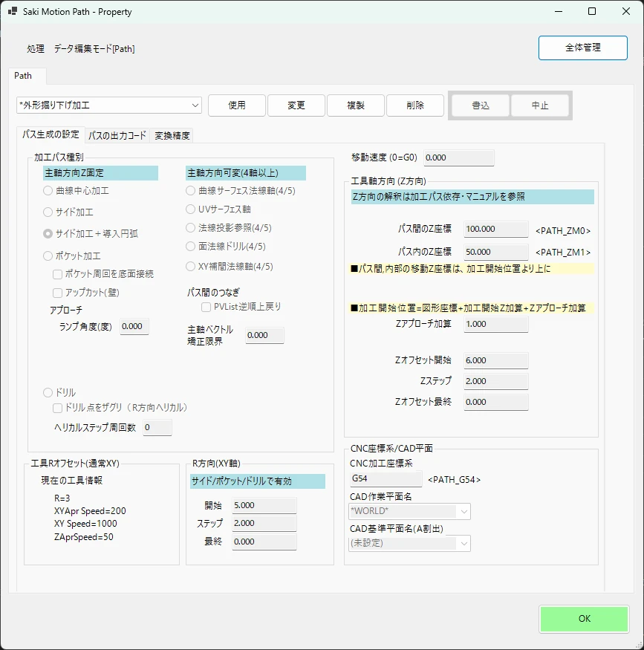
Task: Click R方向 開始 field 5.000
Action: 264,506
